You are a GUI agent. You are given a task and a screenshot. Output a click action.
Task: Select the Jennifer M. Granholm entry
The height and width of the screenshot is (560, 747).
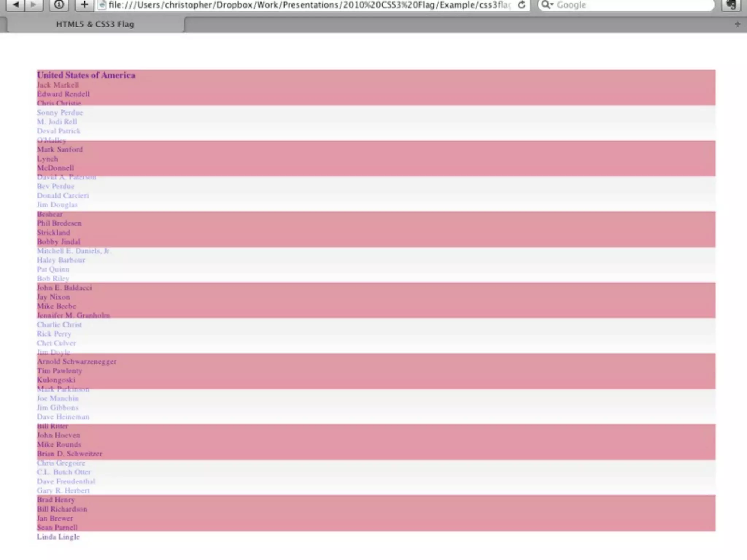pos(73,315)
